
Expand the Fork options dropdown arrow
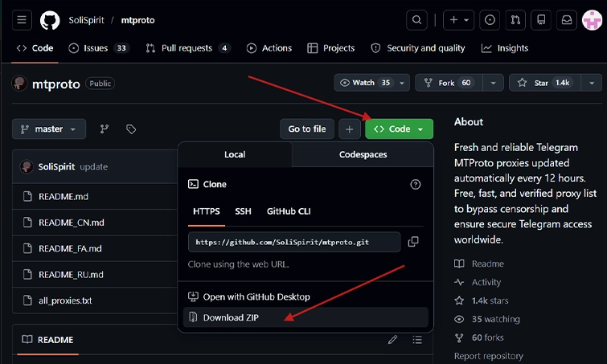coord(493,83)
